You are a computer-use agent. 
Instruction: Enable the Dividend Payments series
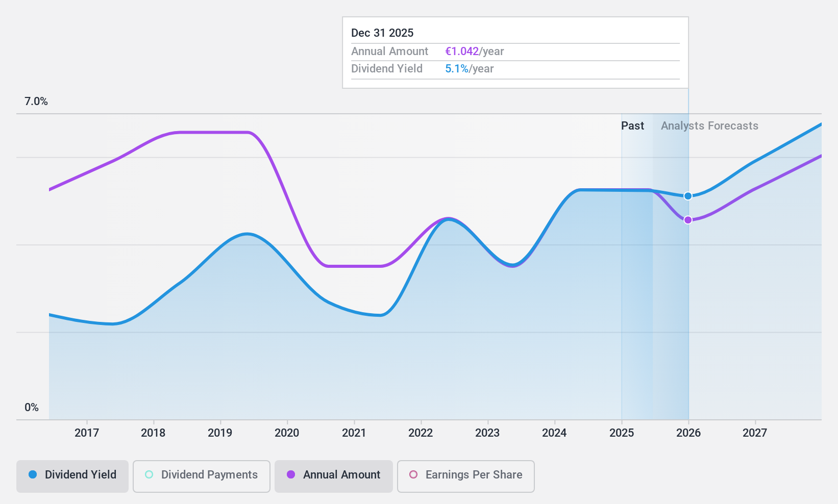point(202,476)
